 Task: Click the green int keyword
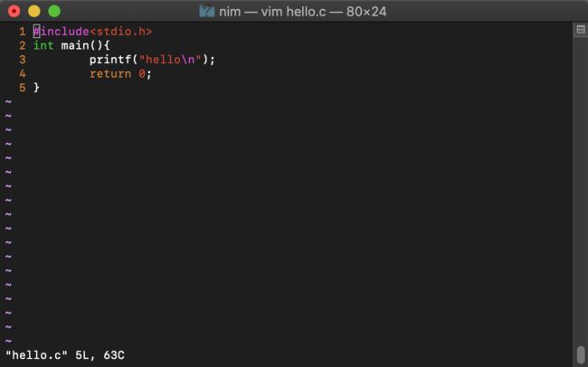pyautogui.click(x=43, y=46)
